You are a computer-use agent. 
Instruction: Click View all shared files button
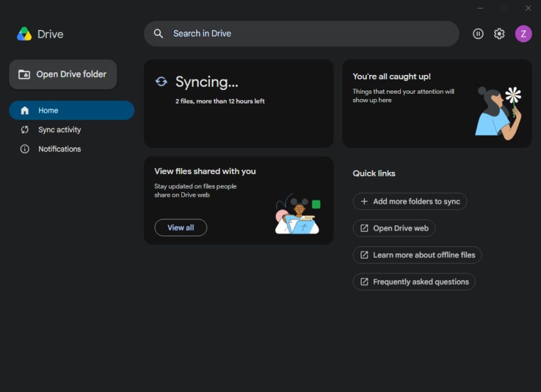[181, 227]
